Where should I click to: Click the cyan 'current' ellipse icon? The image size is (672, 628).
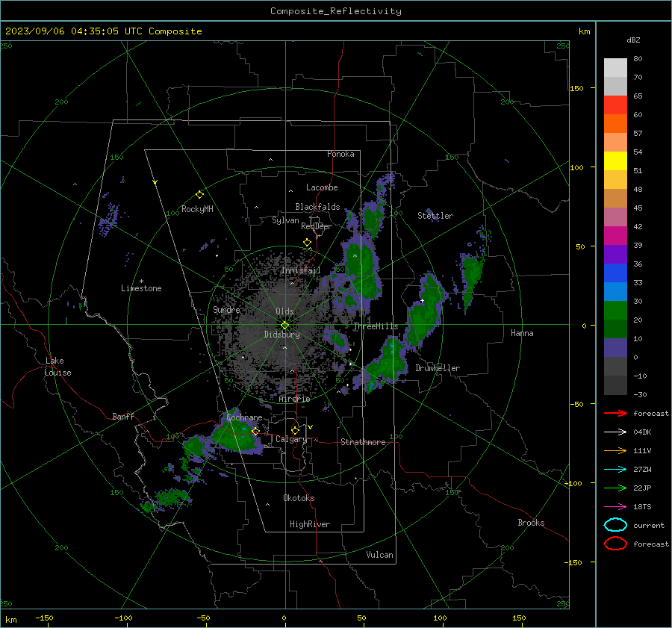(615, 525)
